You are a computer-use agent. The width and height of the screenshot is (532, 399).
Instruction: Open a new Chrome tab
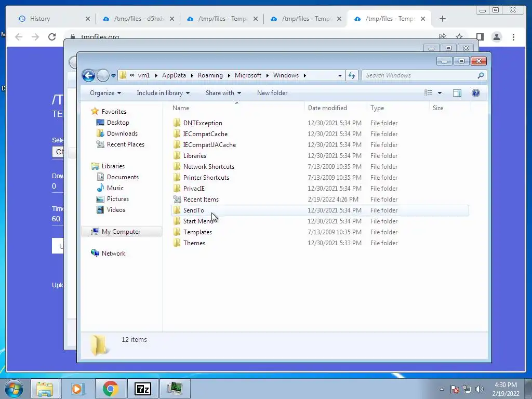click(443, 19)
